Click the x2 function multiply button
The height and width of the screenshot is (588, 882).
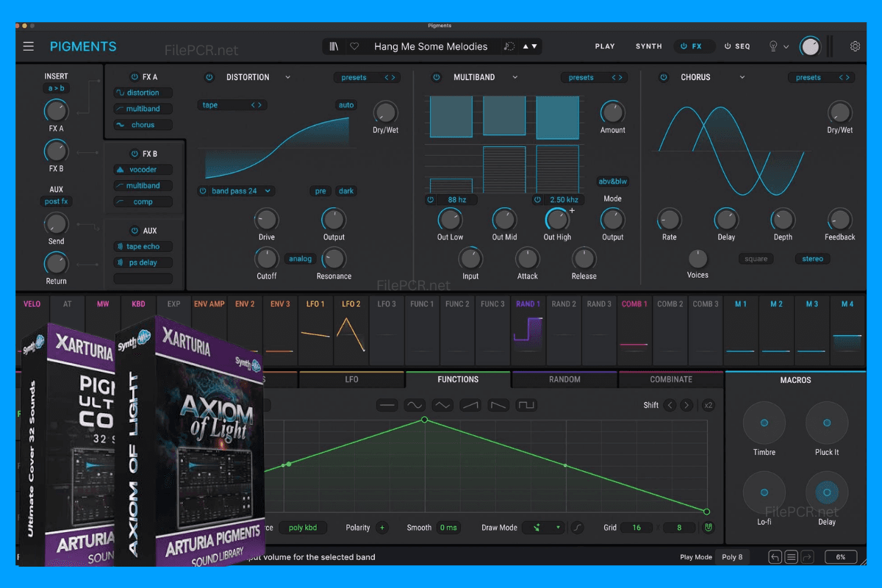point(708,405)
